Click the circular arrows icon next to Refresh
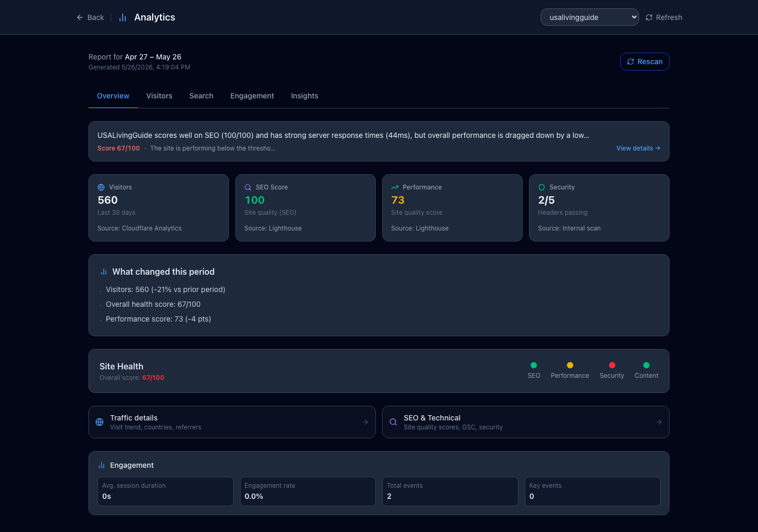This screenshot has height=532, width=758. 649,17
